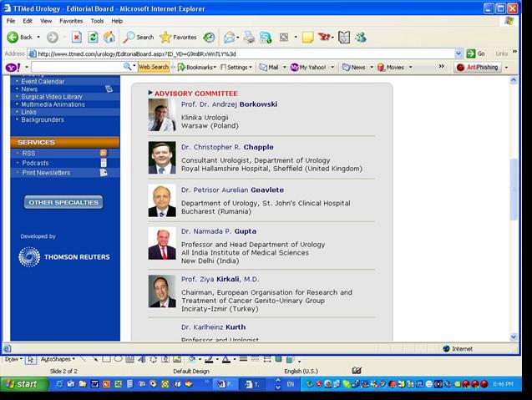Open browsing History icon
Screen dimensions: 532x400
click(209, 38)
